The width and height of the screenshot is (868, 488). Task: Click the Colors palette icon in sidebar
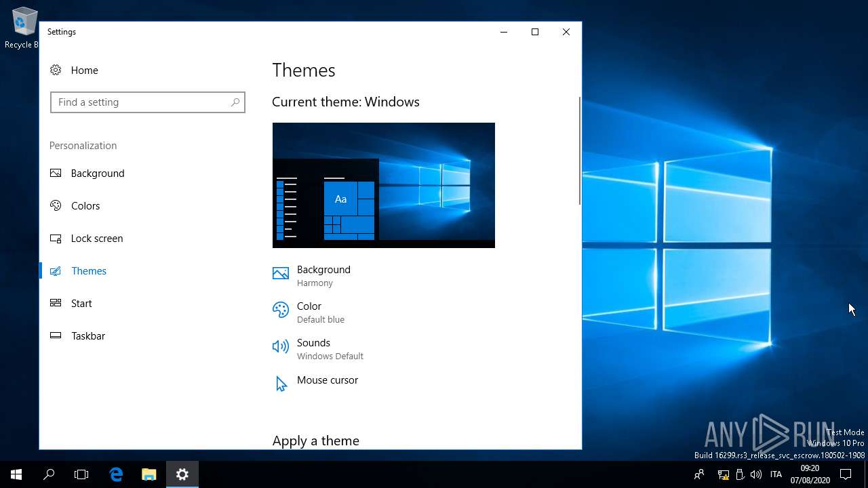point(56,205)
